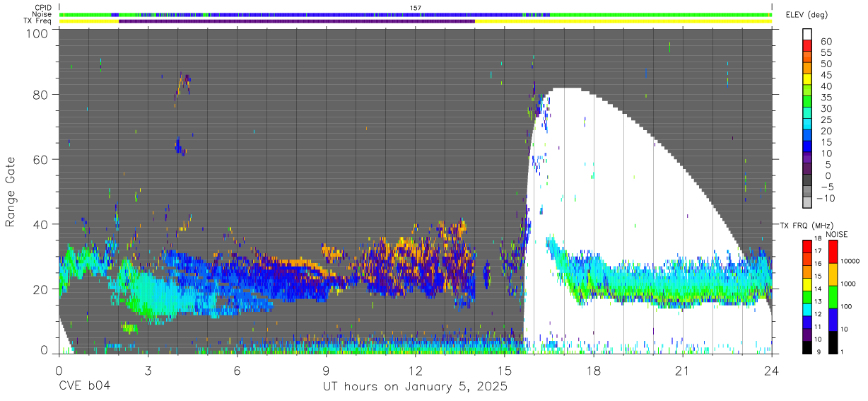Pick the yellow segment of ELEV colorbar

pos(807,80)
